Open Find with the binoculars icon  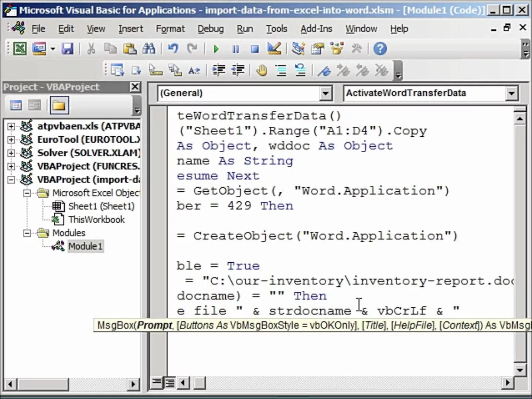149,48
